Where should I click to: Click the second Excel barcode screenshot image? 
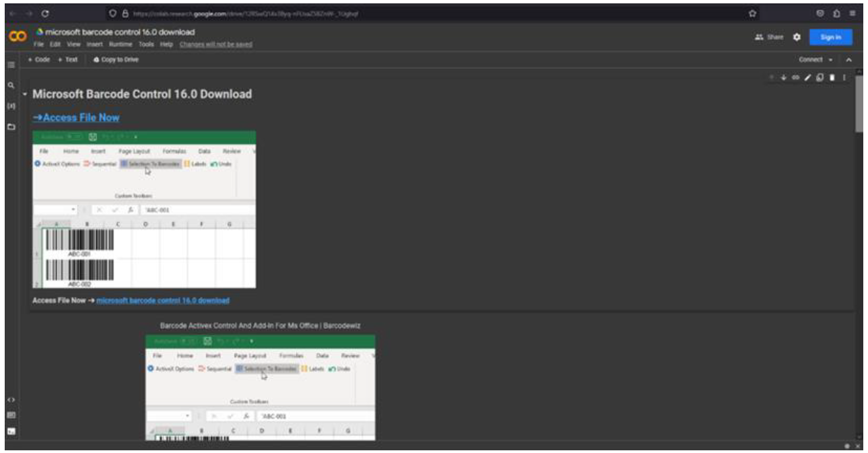[x=261, y=388]
